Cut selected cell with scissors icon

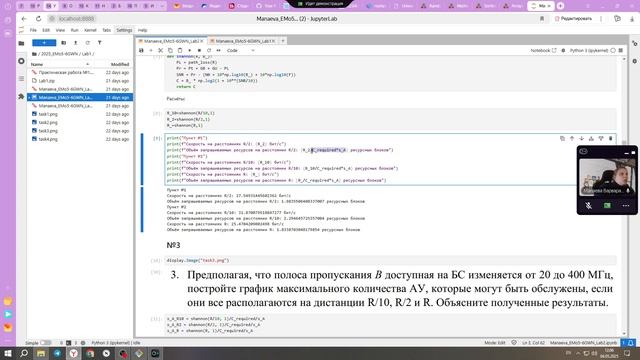click(x=160, y=50)
